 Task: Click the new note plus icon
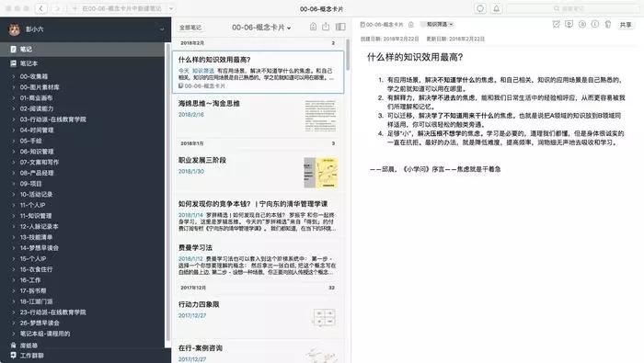click(75, 8)
